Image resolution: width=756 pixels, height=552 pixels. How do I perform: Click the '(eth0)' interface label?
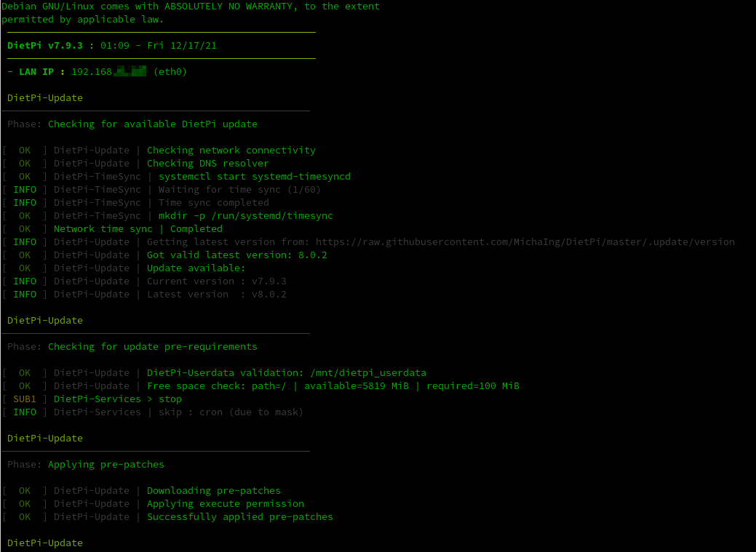click(170, 72)
